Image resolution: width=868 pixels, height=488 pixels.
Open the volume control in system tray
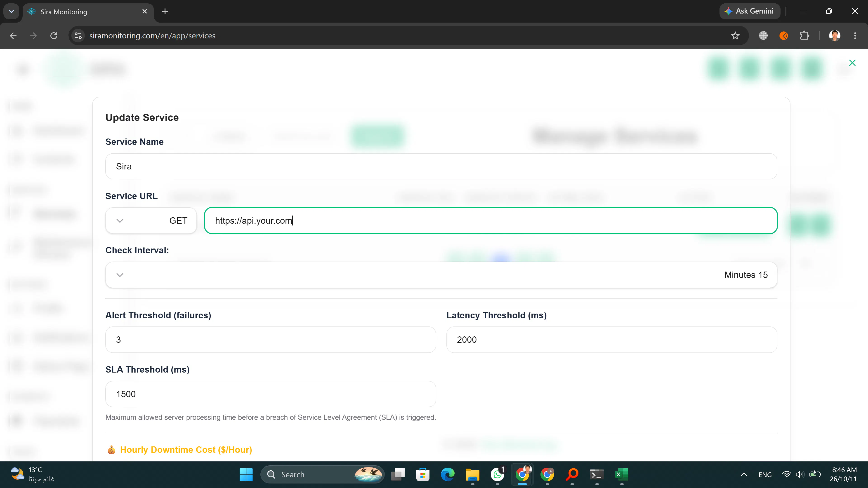pos(800,474)
